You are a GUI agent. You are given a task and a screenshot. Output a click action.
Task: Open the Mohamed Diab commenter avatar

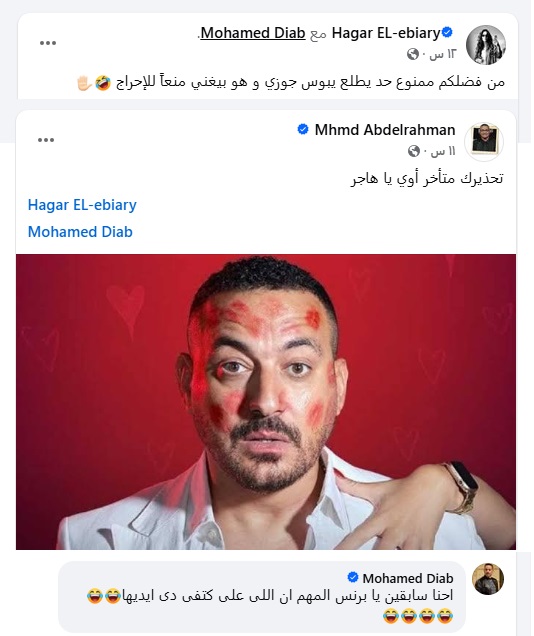click(x=488, y=579)
